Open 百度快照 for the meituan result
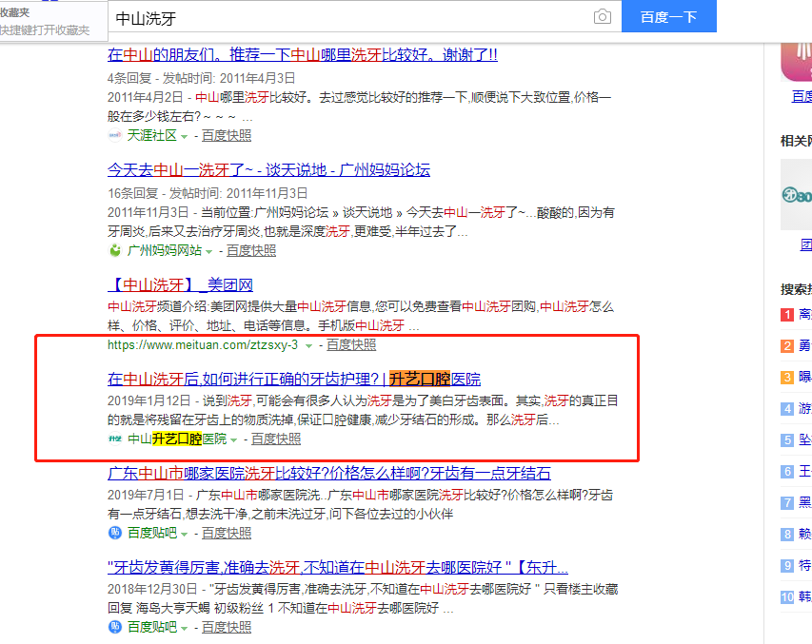 [x=351, y=344]
